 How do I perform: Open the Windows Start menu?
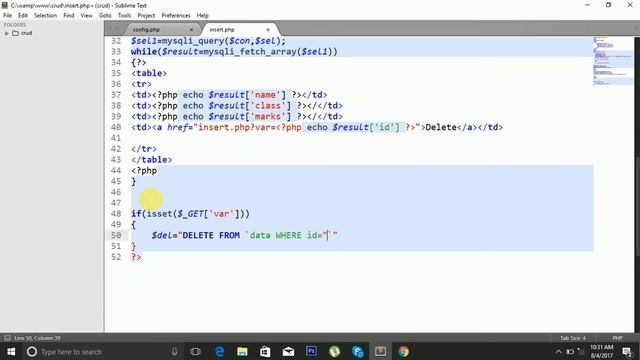tap(11, 351)
